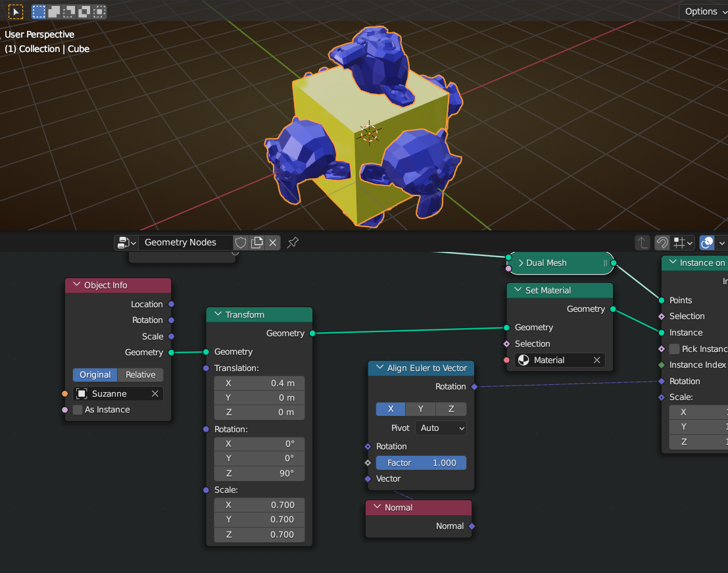The width and height of the screenshot is (728, 573).
Task: Click the overlays sphere icon in node header
Action: point(706,242)
